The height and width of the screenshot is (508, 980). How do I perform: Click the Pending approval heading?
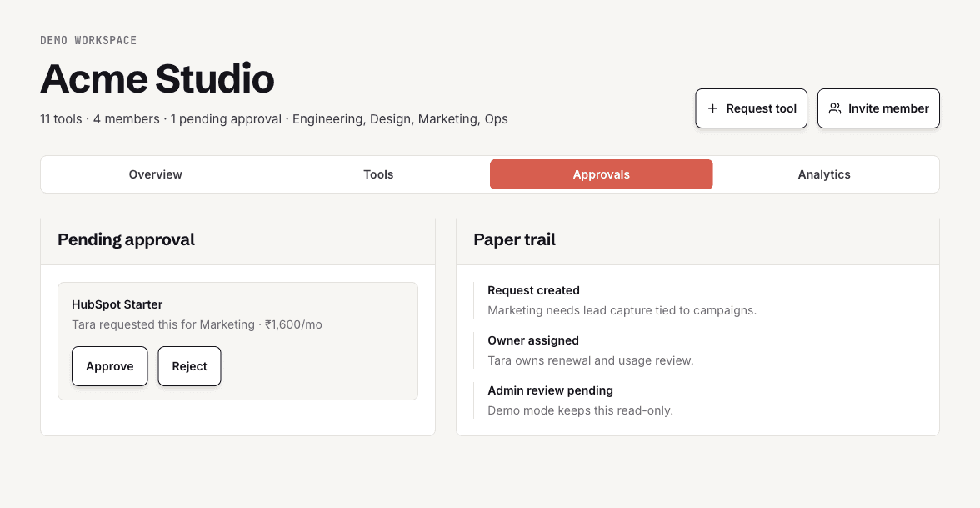pyautogui.click(x=127, y=239)
